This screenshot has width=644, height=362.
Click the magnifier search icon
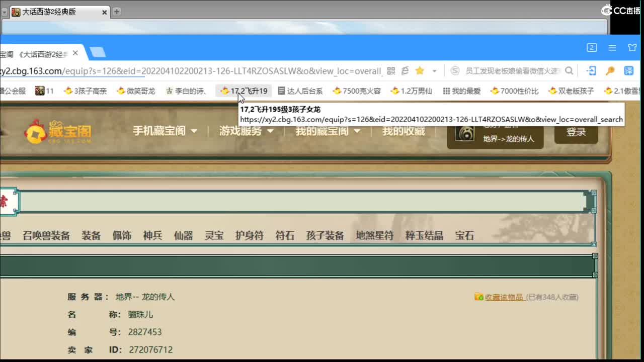(x=569, y=71)
